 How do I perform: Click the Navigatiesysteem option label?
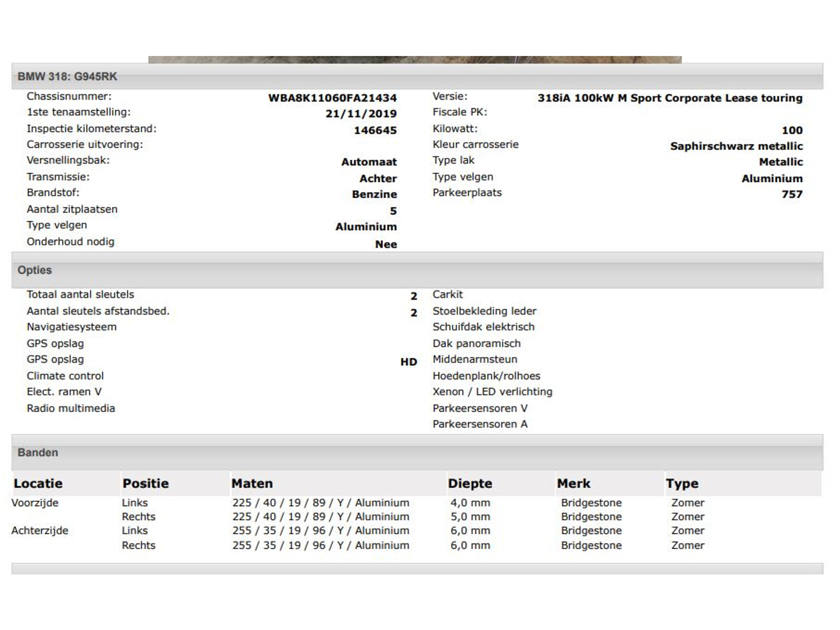72,327
